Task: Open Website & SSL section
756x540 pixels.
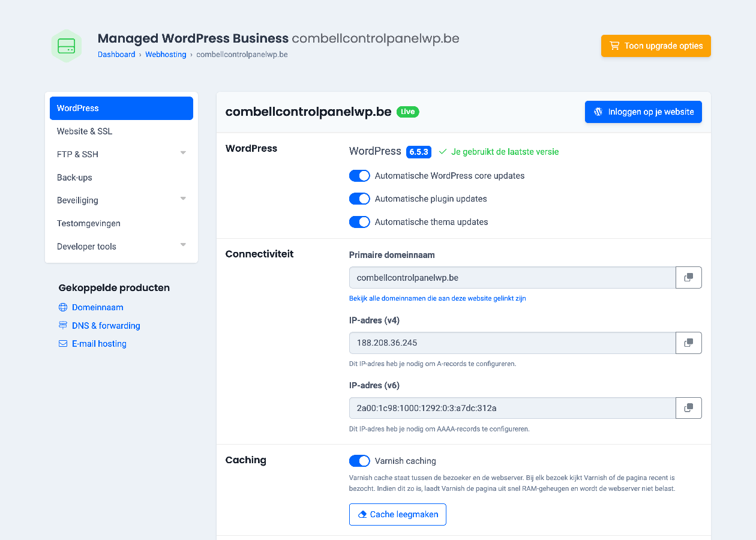Action: 121,131
